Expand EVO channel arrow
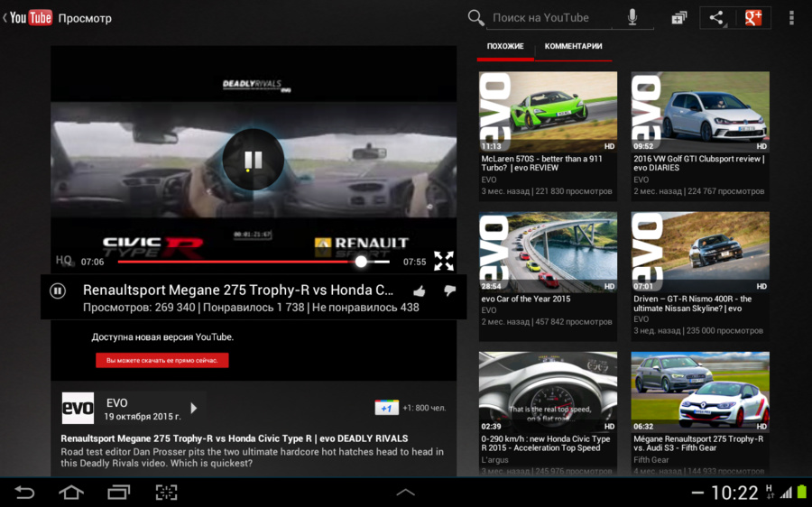This screenshot has height=507, width=812. pos(194,408)
